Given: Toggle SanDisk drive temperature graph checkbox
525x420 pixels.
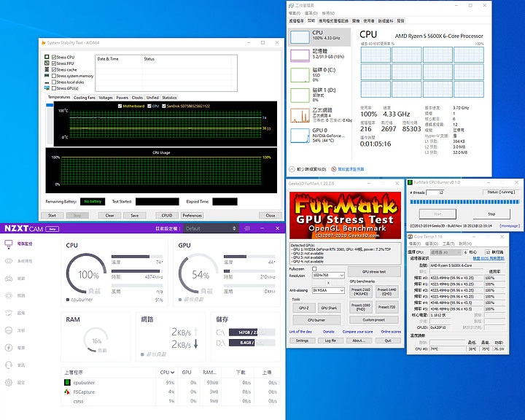Looking at the screenshot, I should click(x=164, y=106).
